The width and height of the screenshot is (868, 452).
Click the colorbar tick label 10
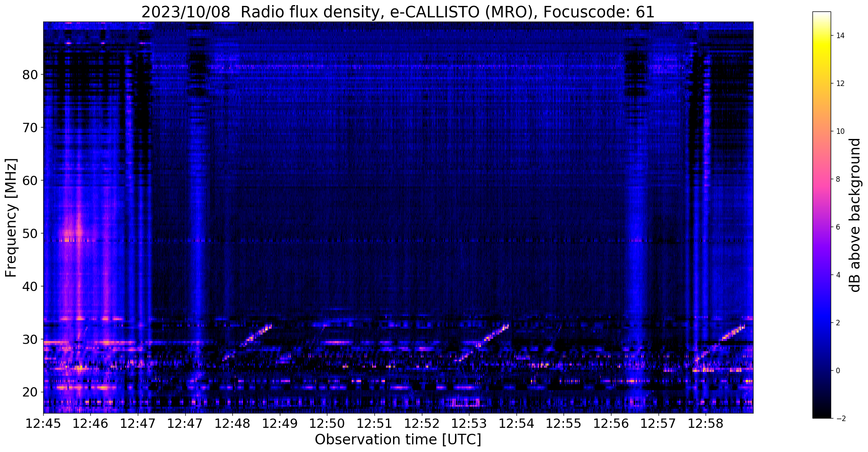click(x=840, y=131)
